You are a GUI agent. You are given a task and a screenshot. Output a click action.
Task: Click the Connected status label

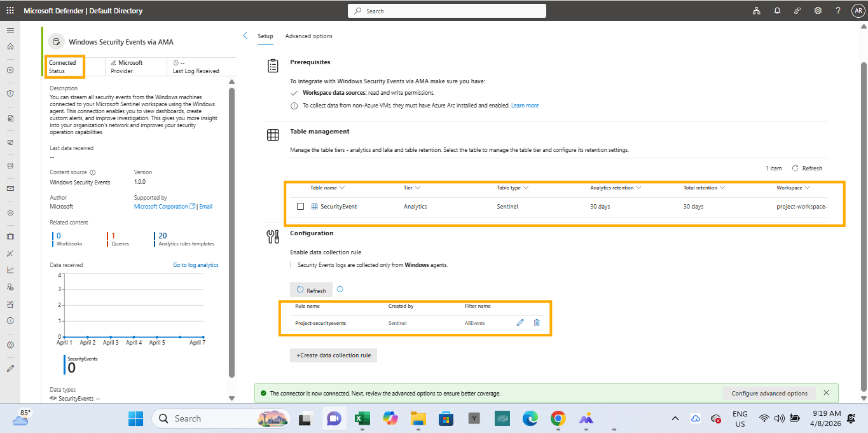click(x=62, y=63)
